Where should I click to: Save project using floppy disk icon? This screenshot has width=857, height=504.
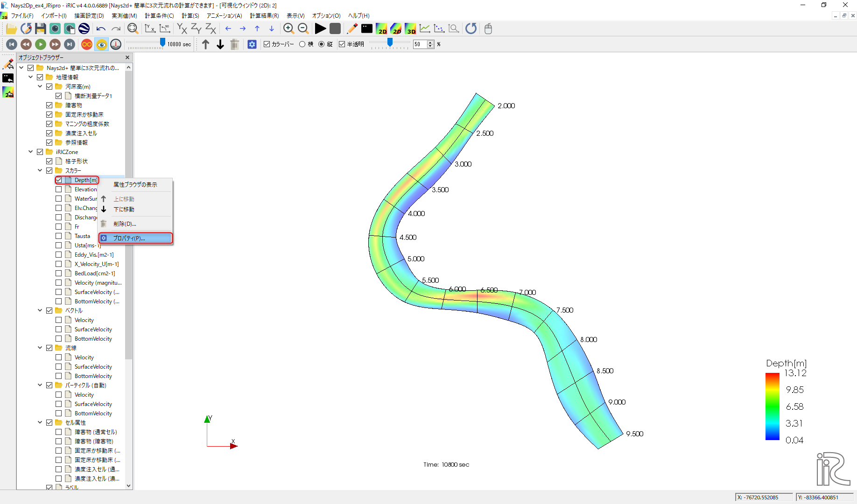41,29
